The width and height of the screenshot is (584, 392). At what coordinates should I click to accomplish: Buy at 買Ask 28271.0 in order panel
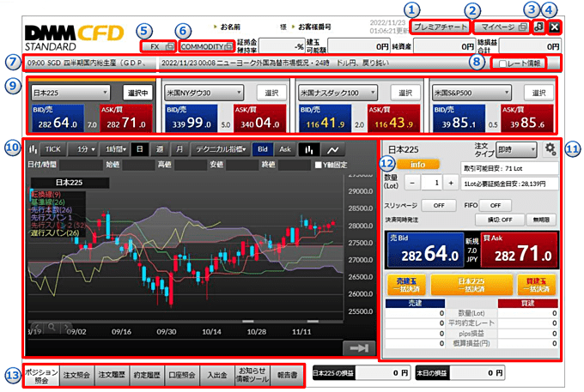point(520,250)
